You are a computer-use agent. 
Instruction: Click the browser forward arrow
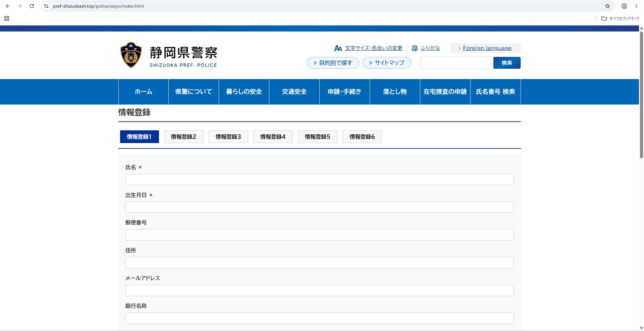coord(20,6)
